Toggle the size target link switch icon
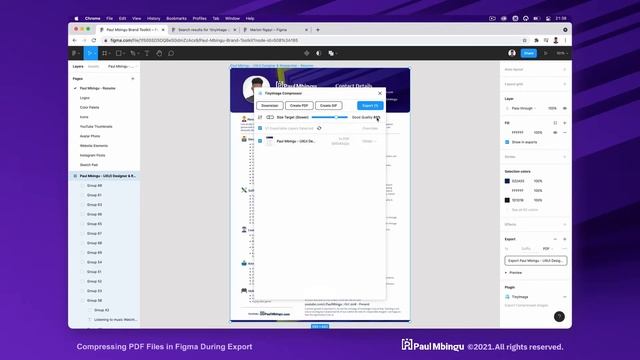 (270, 117)
